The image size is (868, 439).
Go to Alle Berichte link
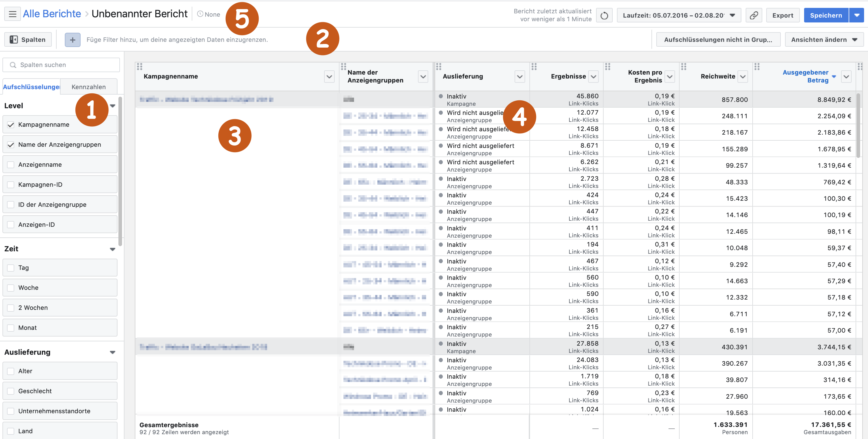click(x=52, y=14)
